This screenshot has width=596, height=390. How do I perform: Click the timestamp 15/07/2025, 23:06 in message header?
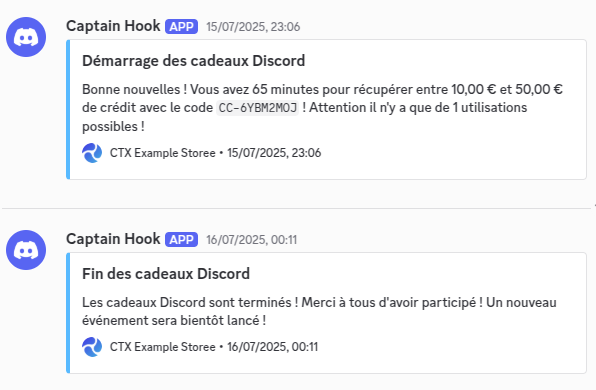(x=253, y=27)
